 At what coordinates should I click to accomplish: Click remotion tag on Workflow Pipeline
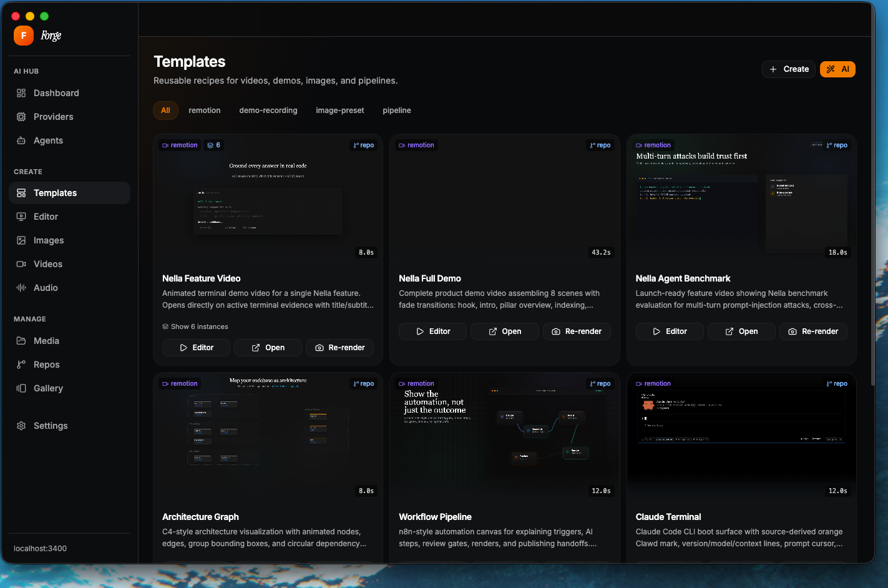(416, 384)
